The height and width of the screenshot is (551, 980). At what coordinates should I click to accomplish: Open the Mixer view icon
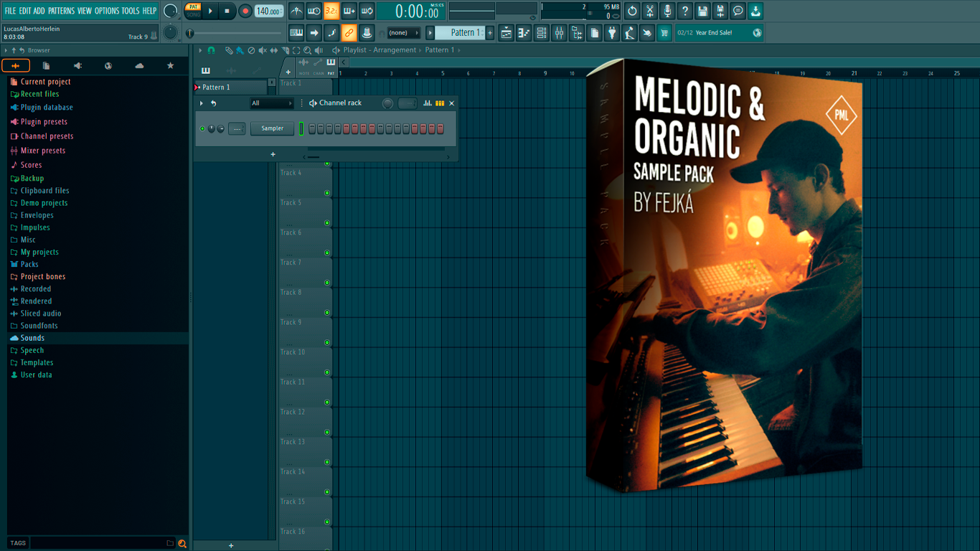pos(559,32)
